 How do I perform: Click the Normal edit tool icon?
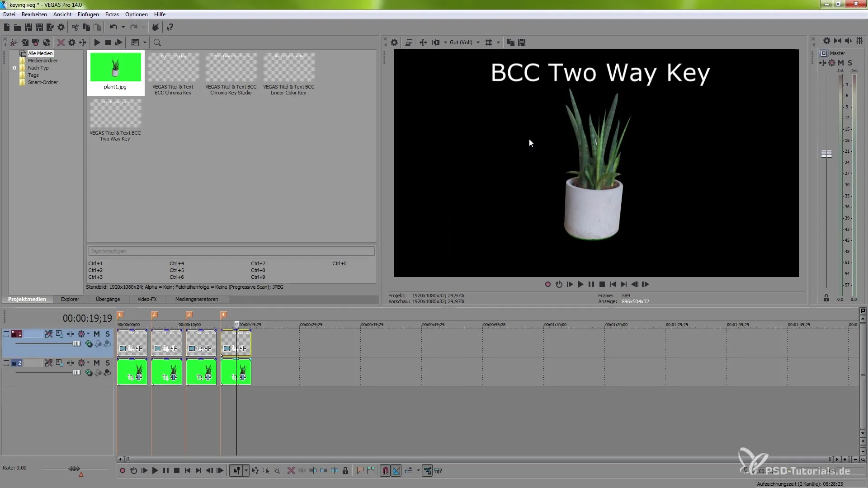[x=236, y=471]
